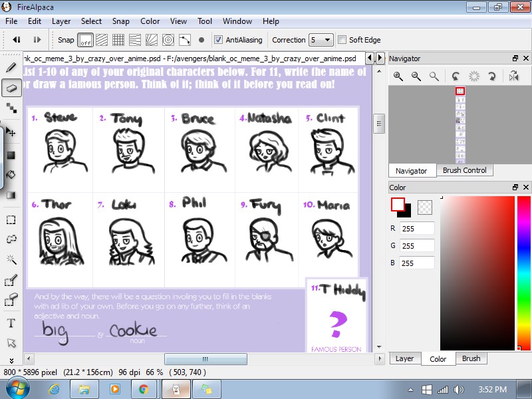This screenshot has height=399, width=532.
Task: Float the Navigator panel
Action: [x=515, y=59]
